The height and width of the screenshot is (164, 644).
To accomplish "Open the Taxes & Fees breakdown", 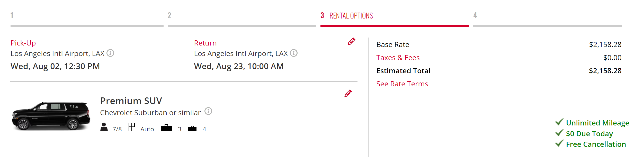I will 398,58.
